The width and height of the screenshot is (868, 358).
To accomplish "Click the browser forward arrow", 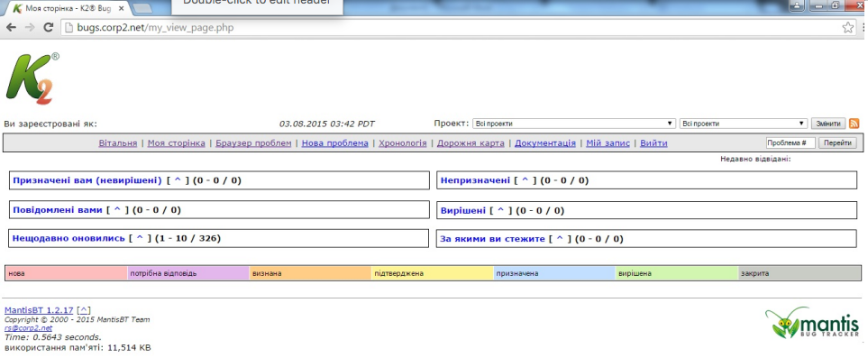I will tap(30, 27).
